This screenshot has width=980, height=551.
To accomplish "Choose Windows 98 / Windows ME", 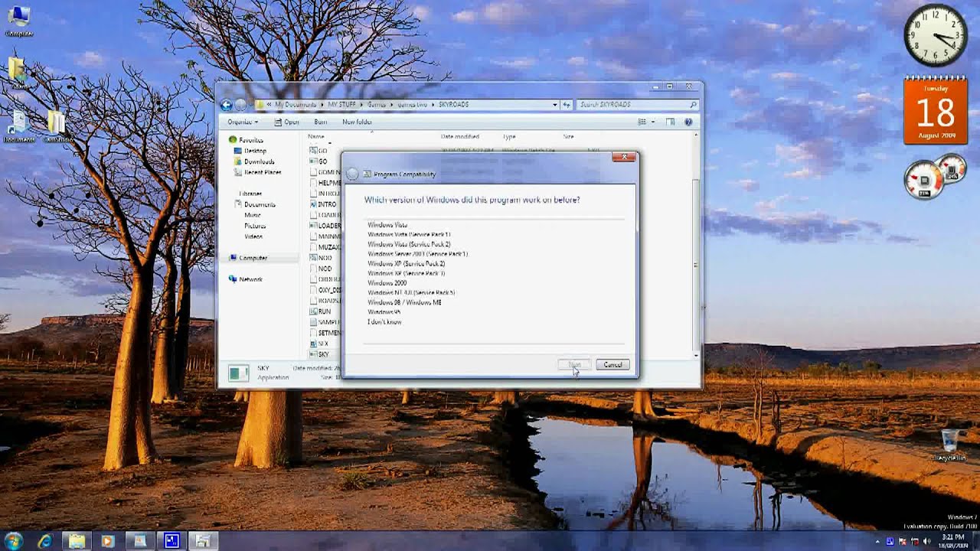I will click(x=404, y=302).
